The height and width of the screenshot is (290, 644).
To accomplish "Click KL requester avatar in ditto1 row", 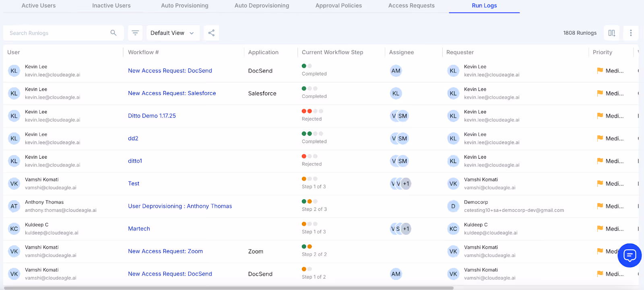I will point(453,161).
